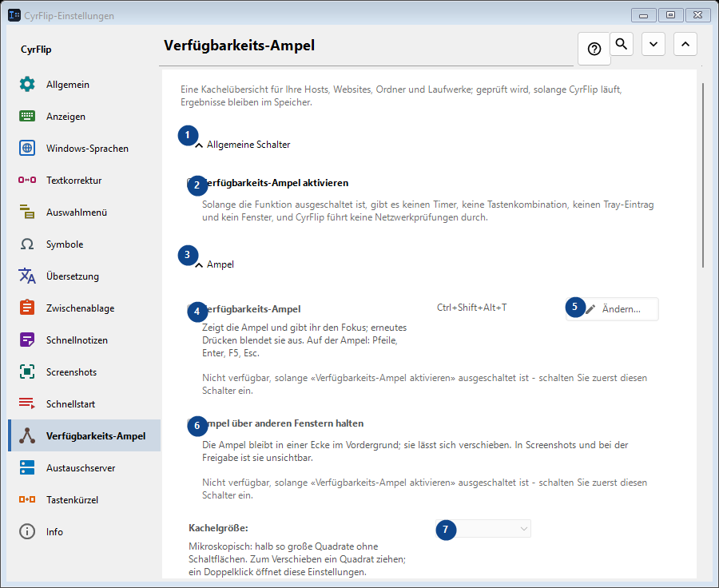Click the 'Ändern...' hotkey button
719x588 pixels.
612,309
